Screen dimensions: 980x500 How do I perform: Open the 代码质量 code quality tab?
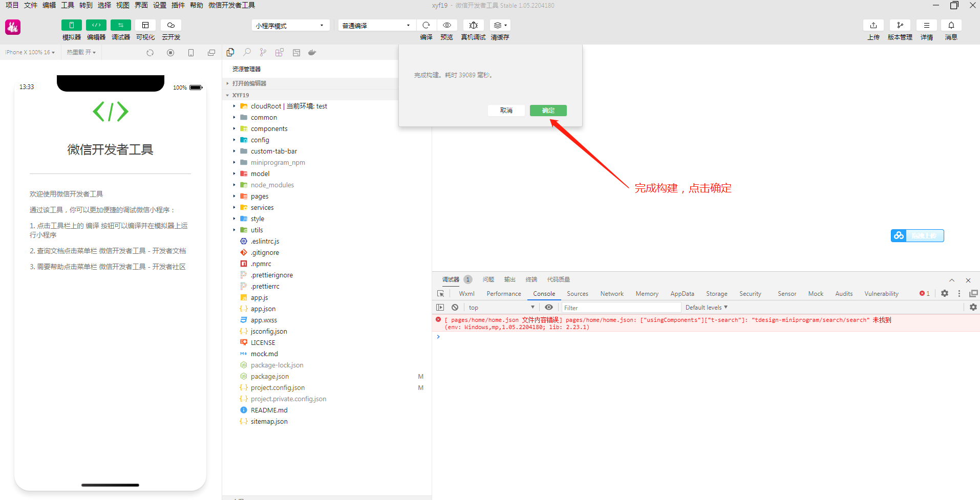[x=559, y=279]
